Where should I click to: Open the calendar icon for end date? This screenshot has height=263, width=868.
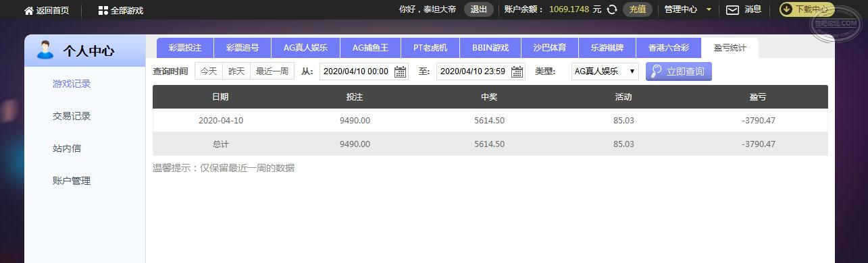point(517,71)
